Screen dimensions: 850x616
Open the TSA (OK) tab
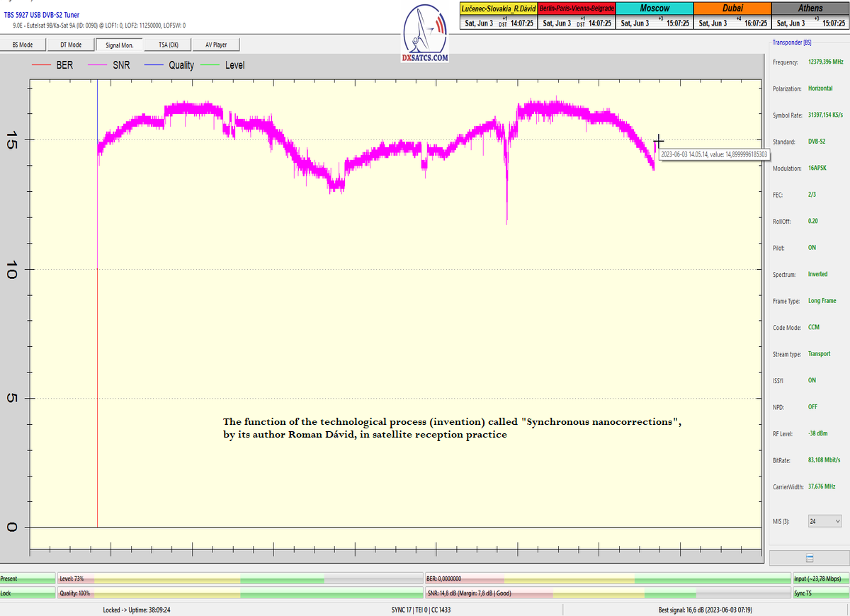click(168, 45)
